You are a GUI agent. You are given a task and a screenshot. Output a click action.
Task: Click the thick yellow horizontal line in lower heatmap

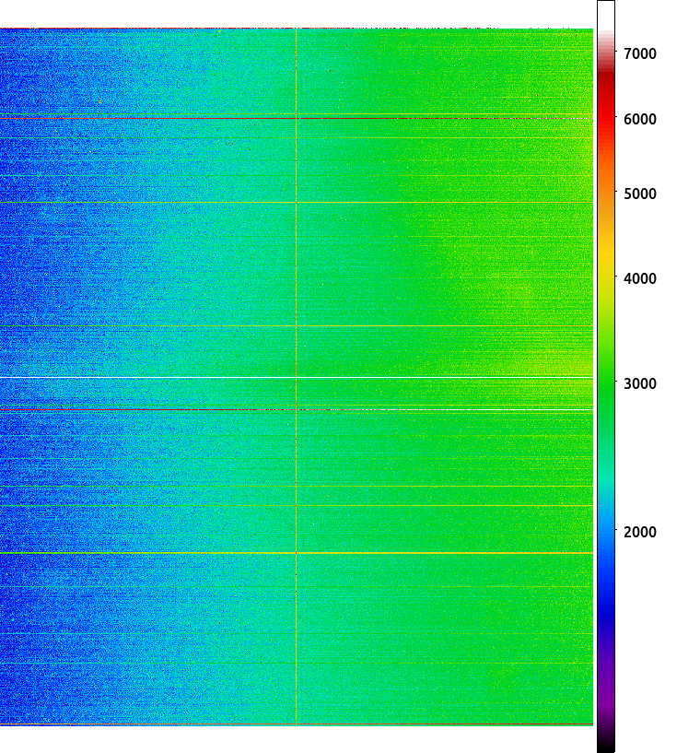tap(297, 553)
